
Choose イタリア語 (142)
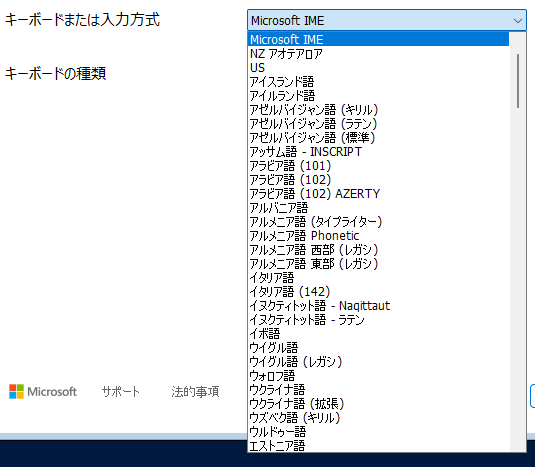378,291
